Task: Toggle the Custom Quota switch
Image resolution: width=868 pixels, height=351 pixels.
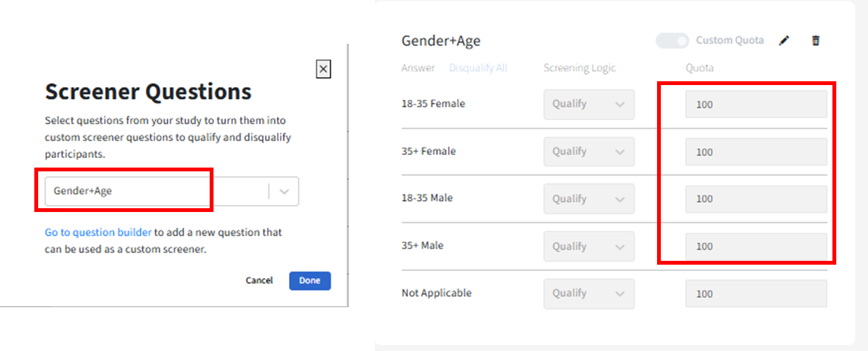Action: (x=672, y=41)
